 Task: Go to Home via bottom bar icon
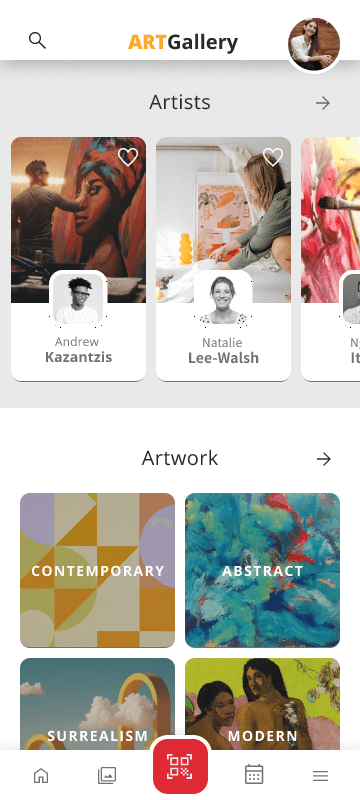[x=41, y=776]
